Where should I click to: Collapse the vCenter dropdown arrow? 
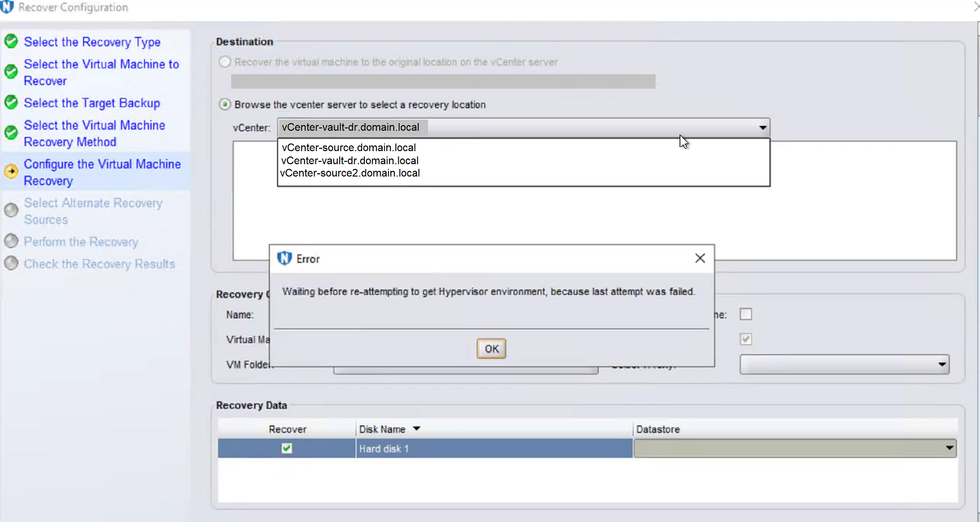763,128
